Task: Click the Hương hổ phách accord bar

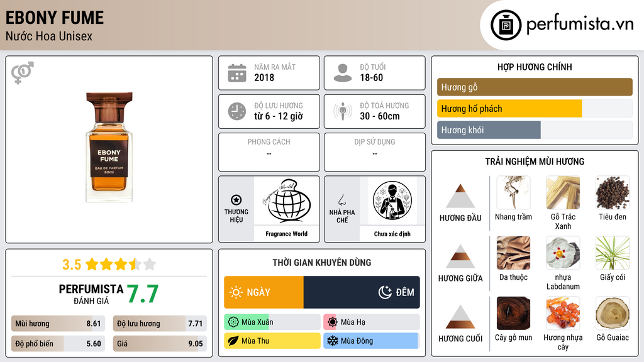Action: pyautogui.click(x=535, y=109)
